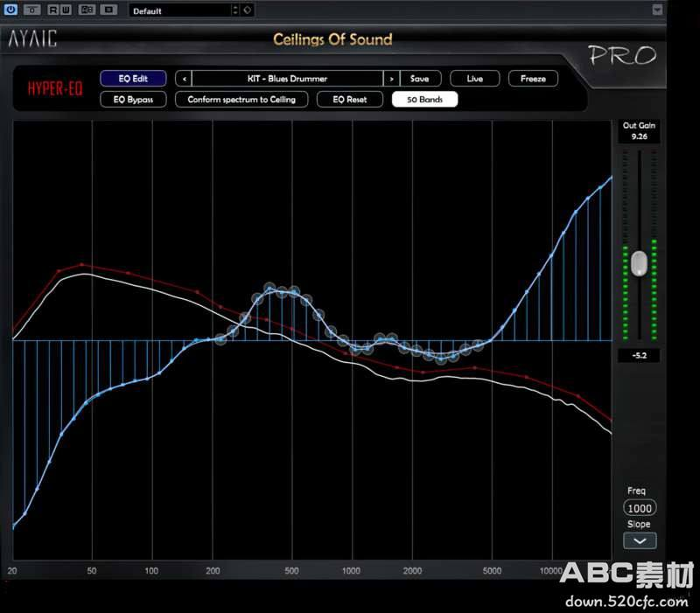Click the square window-mode icon in the host toolbar
The width and height of the screenshot is (700, 613).
tap(108, 10)
